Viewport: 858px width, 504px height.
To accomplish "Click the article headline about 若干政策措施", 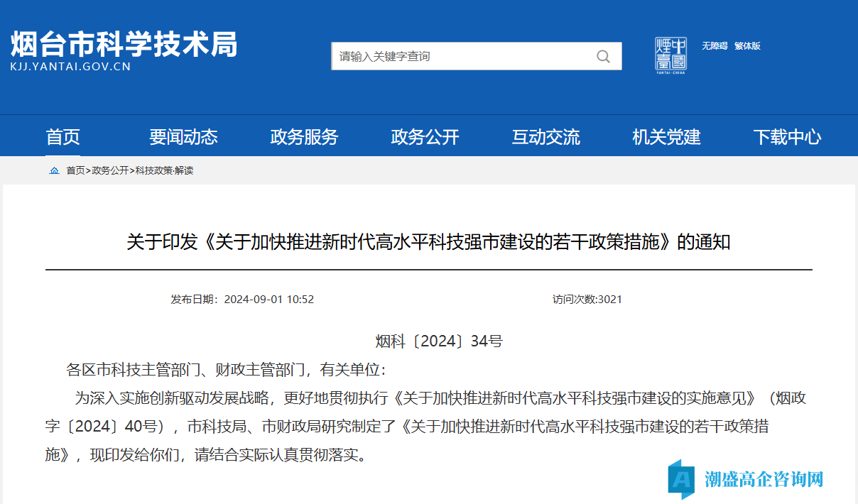I will coord(428,243).
